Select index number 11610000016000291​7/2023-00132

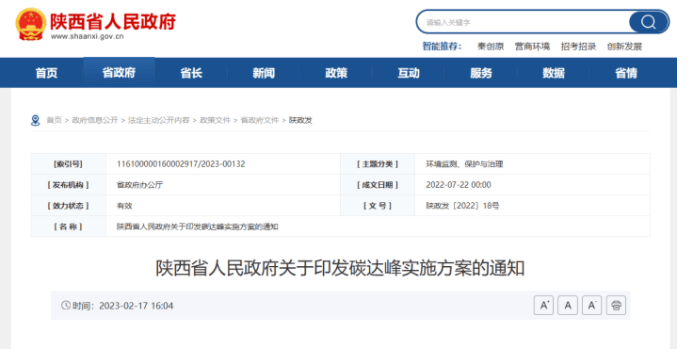tap(181, 164)
